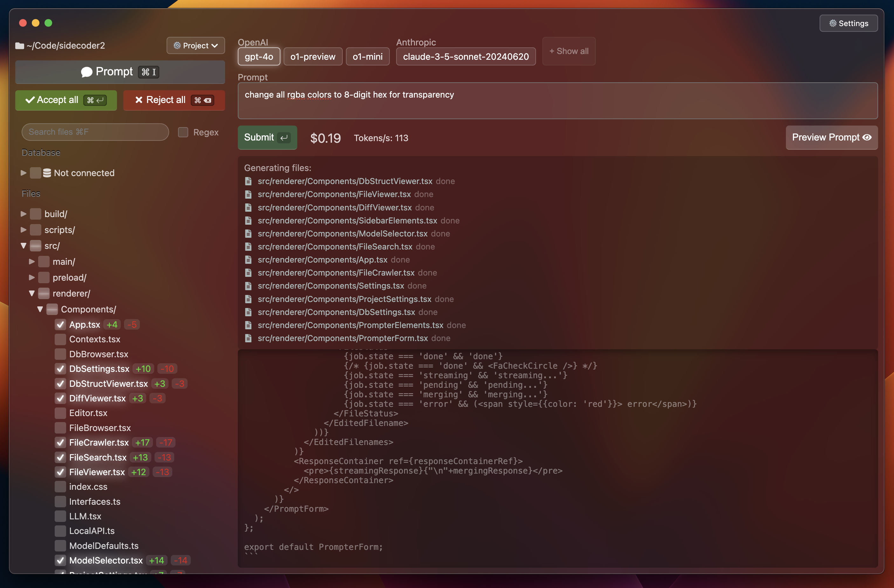Focus the Search files input field
The height and width of the screenshot is (588, 894).
pyautogui.click(x=95, y=132)
